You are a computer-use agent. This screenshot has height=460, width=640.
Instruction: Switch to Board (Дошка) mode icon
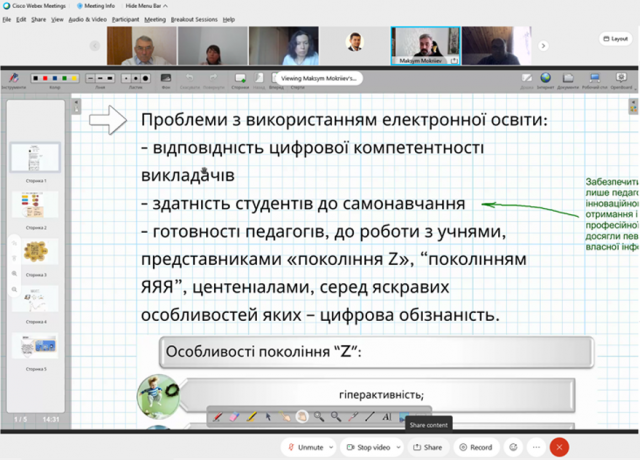(x=527, y=78)
